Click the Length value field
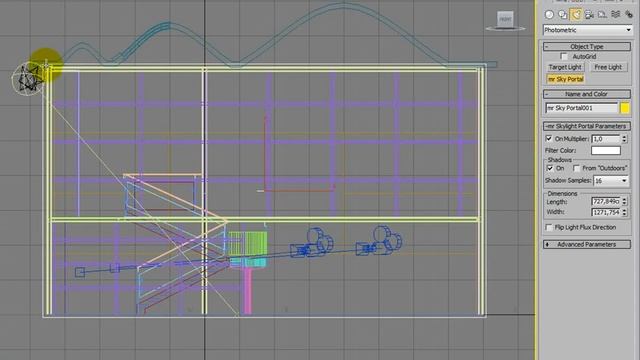This screenshot has height=360, width=640. pos(606,202)
